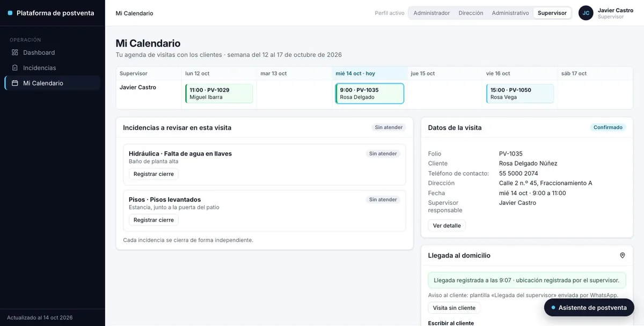Click Hidráulica · Falta de agua en llaves title
The height and width of the screenshot is (326, 644).
pos(180,154)
